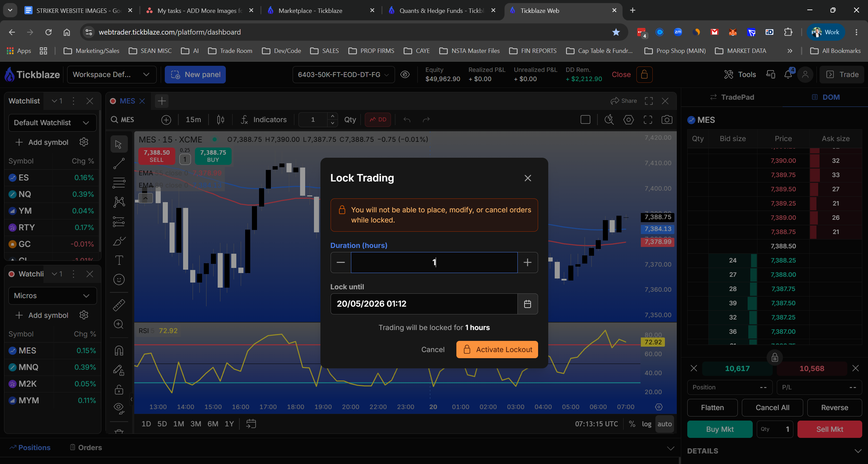Screen dimensions: 868x464
Task: Toggle the magnet snap tool
Action: (x=119, y=350)
